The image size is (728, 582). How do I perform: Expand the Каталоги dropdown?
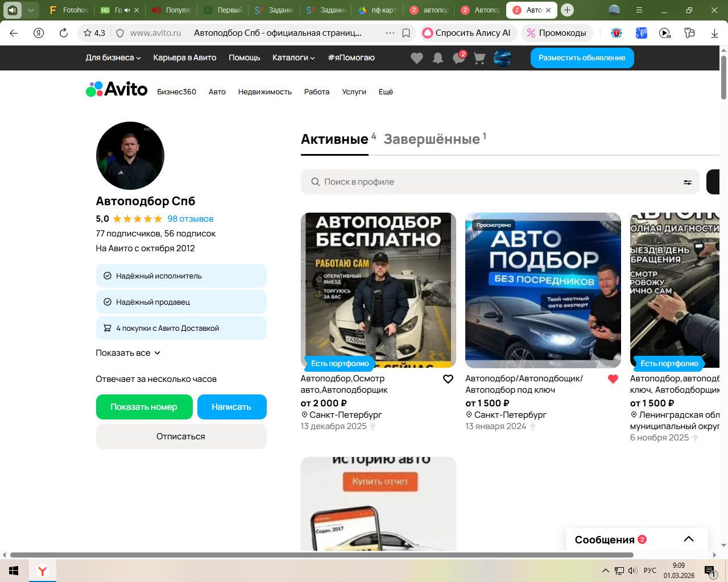pos(293,58)
